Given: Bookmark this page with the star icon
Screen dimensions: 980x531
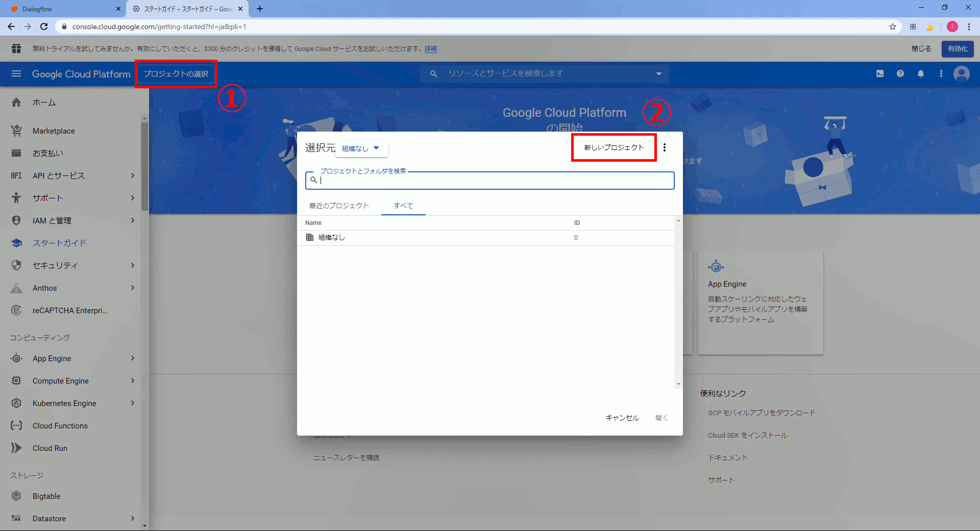Looking at the screenshot, I should (x=893, y=27).
